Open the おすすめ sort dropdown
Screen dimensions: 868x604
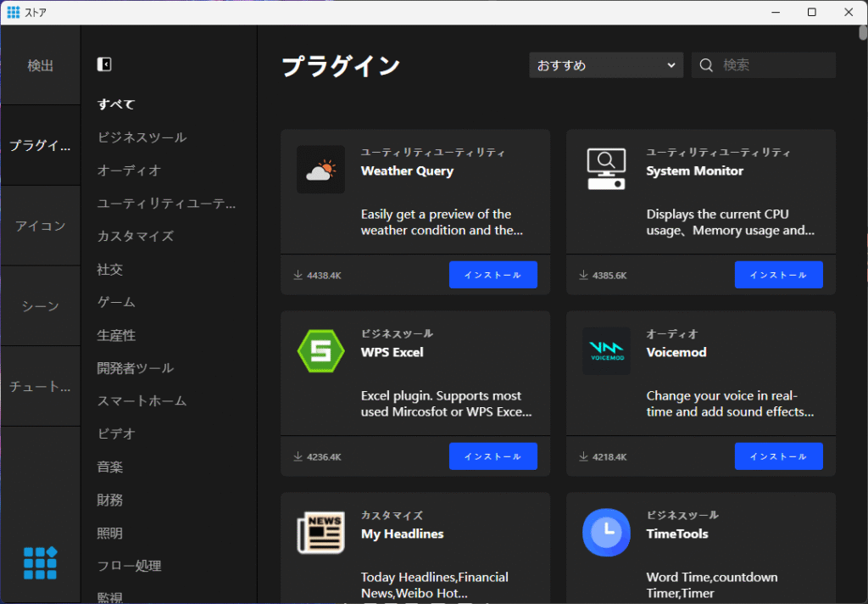point(606,65)
